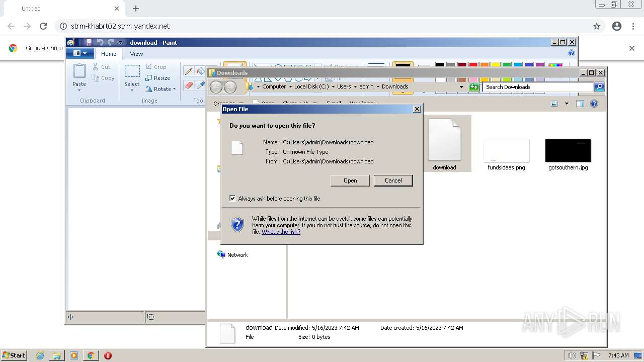The height and width of the screenshot is (362, 644).
Task: Click the Cut scissors option in Paint
Action: [x=102, y=66]
